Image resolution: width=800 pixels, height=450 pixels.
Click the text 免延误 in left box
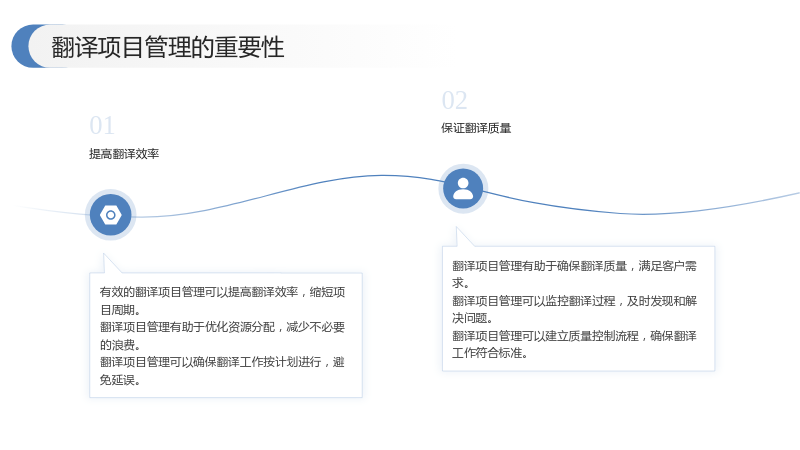click(x=119, y=380)
